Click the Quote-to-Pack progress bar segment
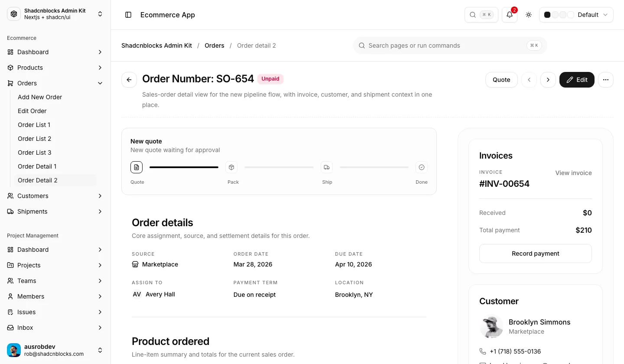The height and width of the screenshot is (364, 624). [x=184, y=167]
